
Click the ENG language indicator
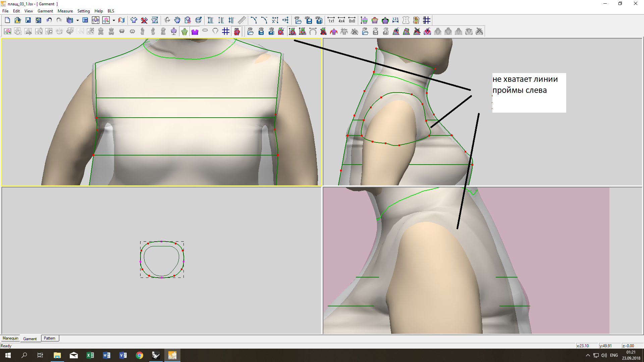614,355
